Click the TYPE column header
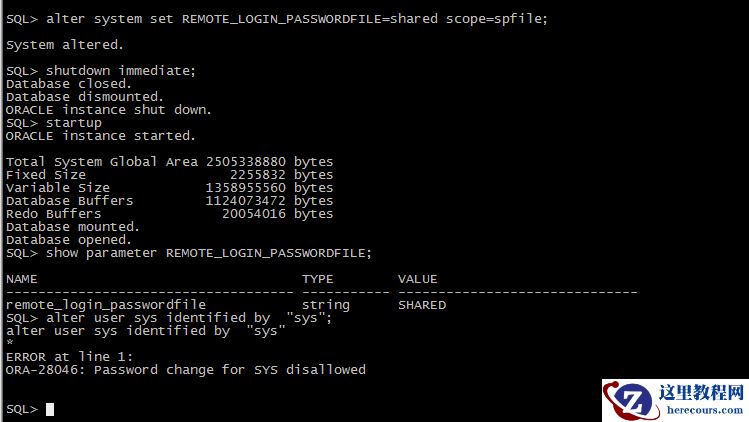 click(318, 279)
